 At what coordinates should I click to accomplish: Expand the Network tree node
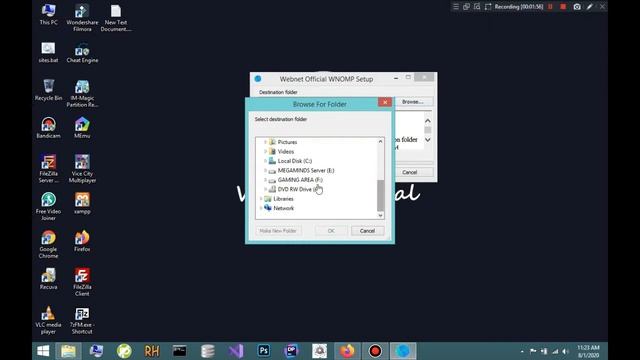tap(261, 208)
